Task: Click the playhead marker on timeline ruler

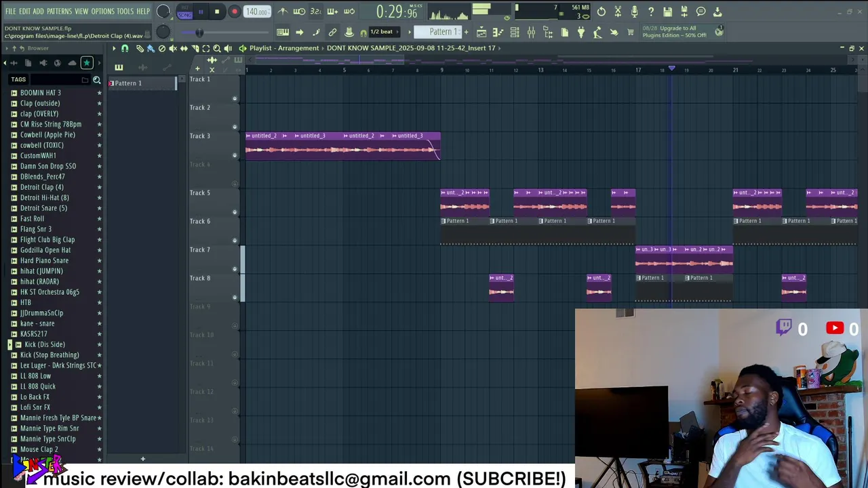Action: [x=671, y=68]
